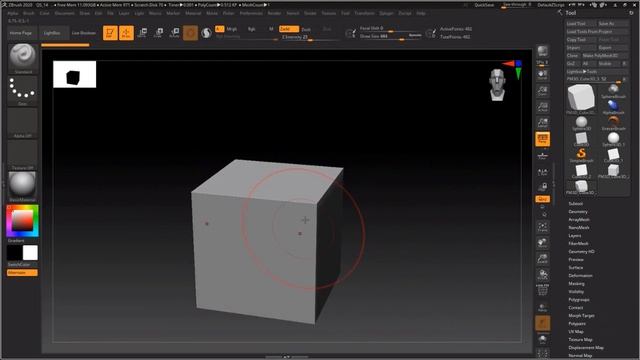640x360 pixels.
Task: Toggle the orange Qxyz rotation button
Action: click(542, 199)
